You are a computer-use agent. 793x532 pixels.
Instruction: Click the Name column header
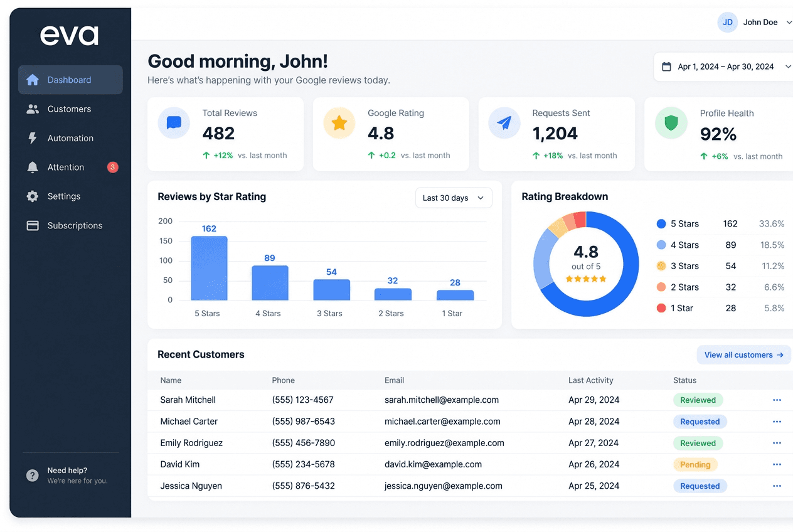171,380
